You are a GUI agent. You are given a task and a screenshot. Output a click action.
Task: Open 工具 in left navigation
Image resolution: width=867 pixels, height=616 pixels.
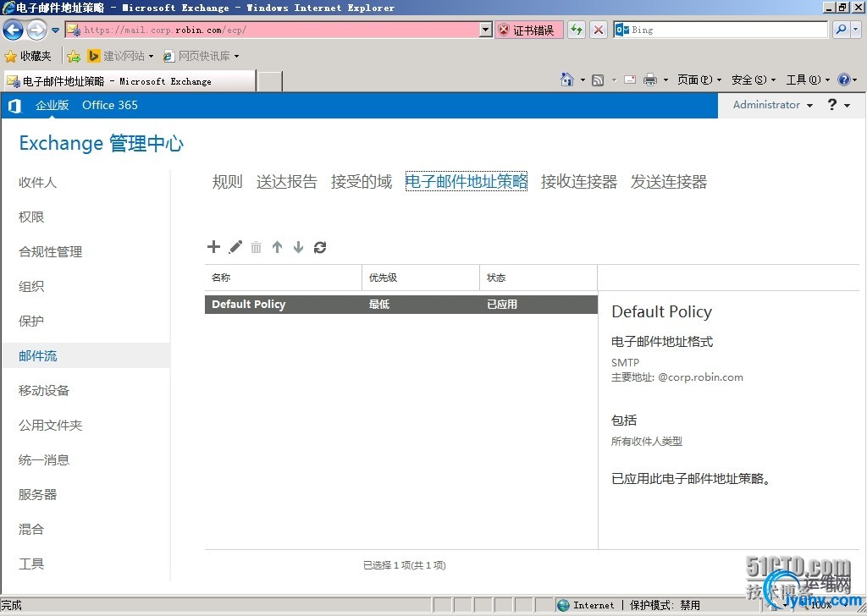tap(31, 564)
